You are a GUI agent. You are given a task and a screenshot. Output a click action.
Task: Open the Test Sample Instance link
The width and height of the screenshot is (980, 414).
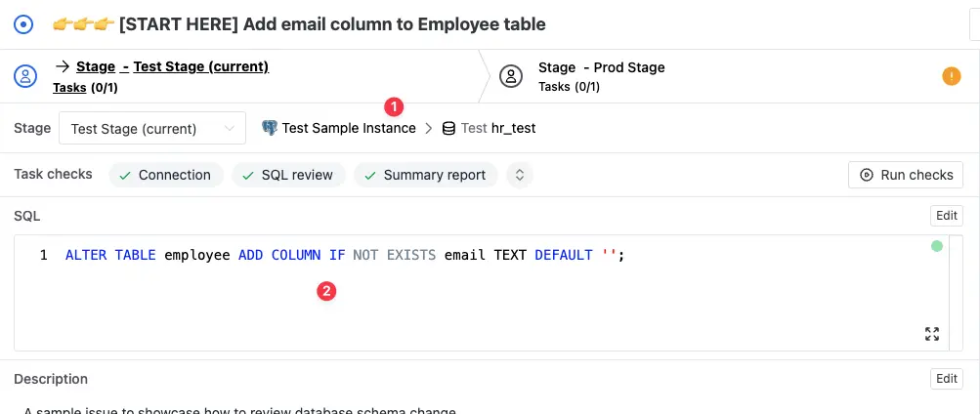coord(348,128)
